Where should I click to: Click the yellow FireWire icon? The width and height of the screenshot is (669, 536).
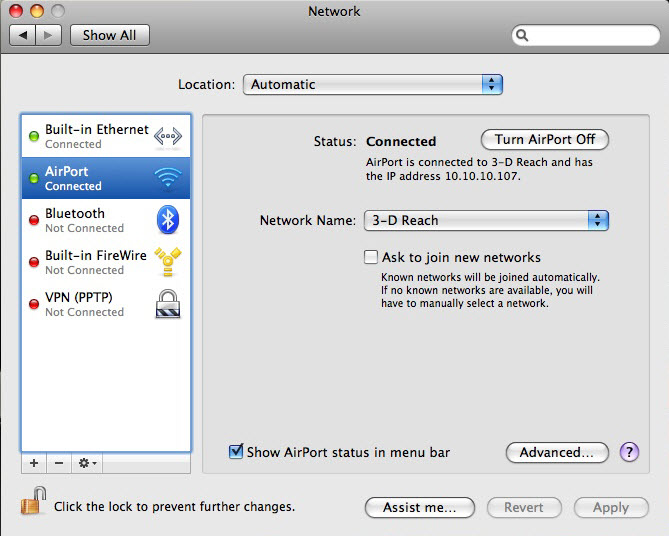coord(167,262)
